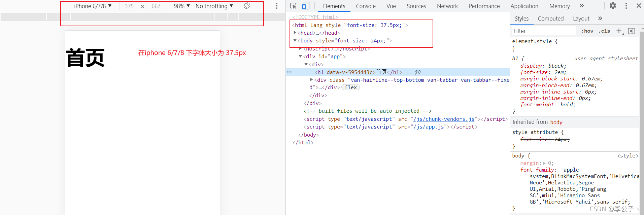This screenshot has width=644, height=215.
Task: Select the html lang element row
Action: [x=350, y=25]
